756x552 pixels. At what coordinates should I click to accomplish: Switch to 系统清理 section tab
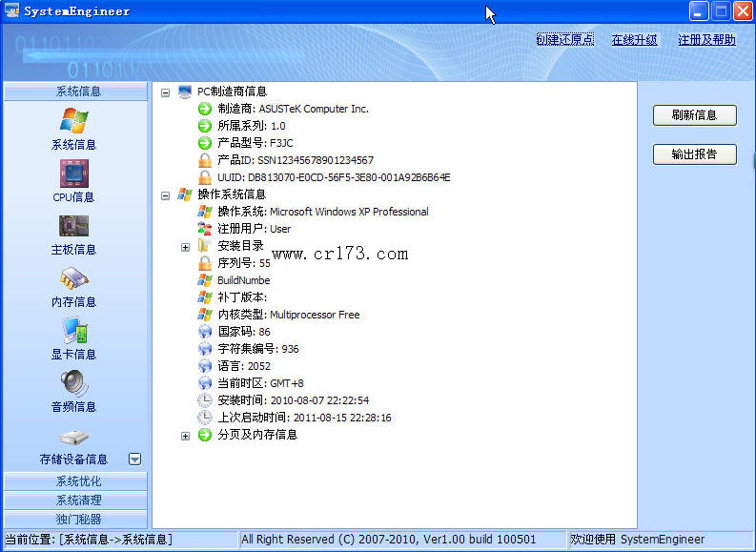coord(76,501)
